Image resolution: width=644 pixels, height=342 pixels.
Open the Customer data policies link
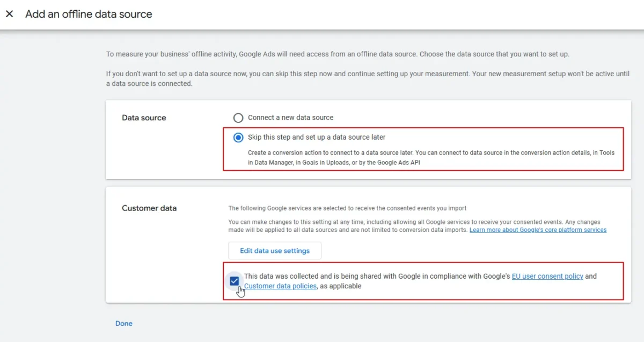280,286
